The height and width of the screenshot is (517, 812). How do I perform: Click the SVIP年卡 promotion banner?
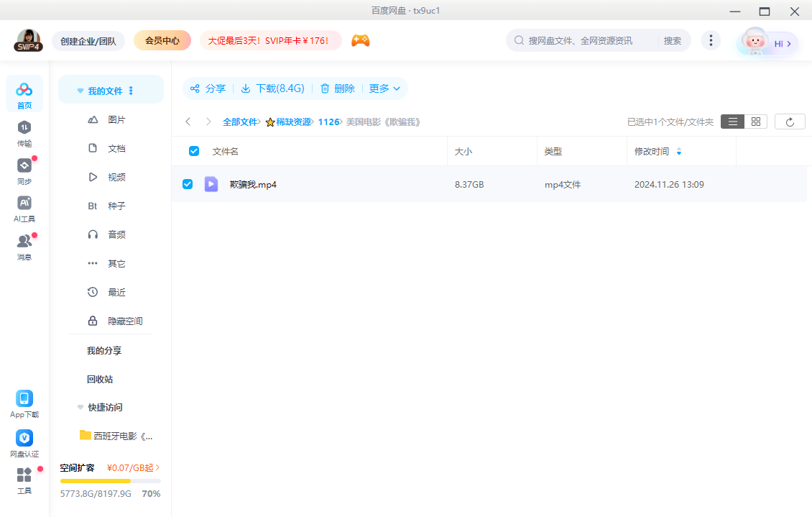(270, 40)
